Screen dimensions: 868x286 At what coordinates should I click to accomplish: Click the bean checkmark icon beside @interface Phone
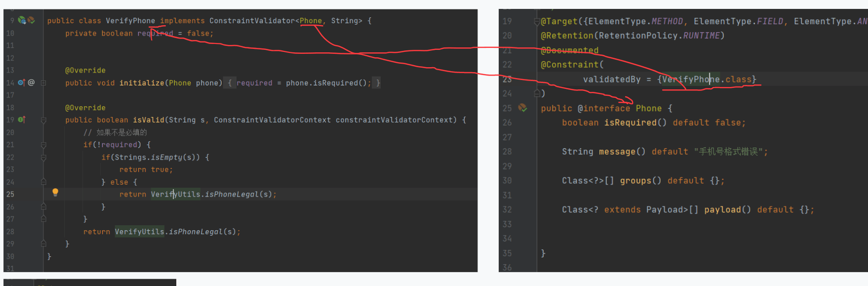(522, 108)
